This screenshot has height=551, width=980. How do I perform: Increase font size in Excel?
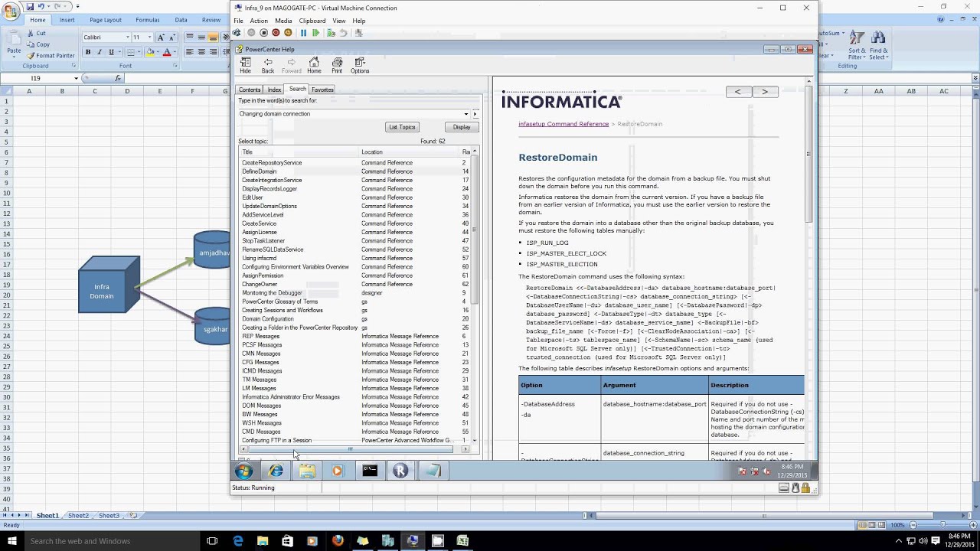161,37
